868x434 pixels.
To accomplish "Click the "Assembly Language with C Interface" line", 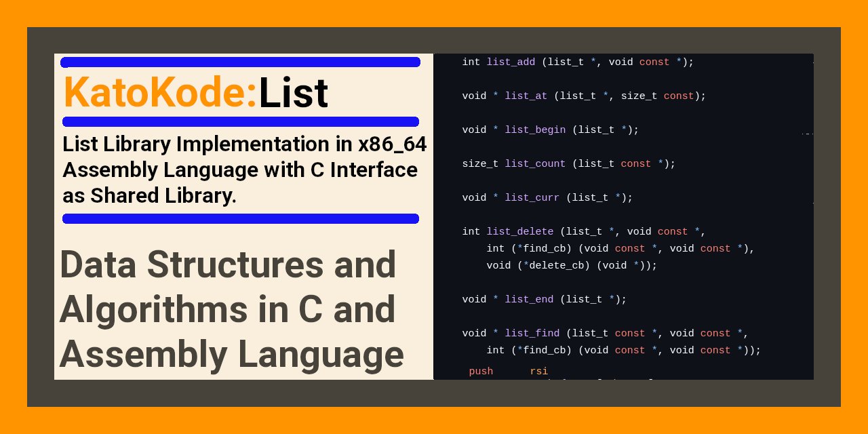I will tap(240, 170).
